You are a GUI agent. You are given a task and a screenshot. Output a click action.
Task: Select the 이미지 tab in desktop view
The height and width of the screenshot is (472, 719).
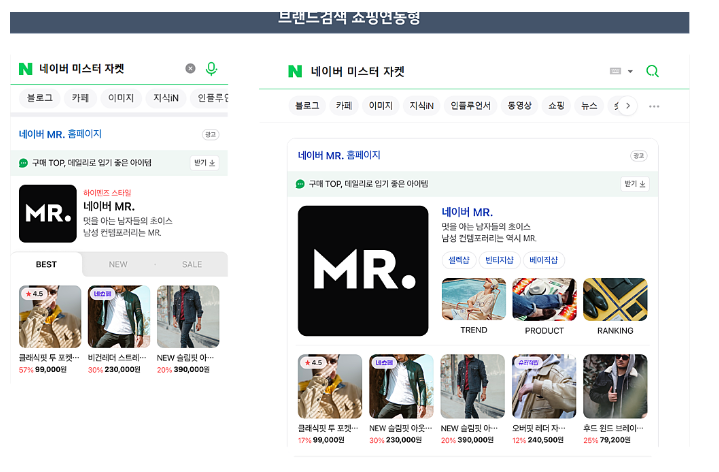click(x=381, y=106)
